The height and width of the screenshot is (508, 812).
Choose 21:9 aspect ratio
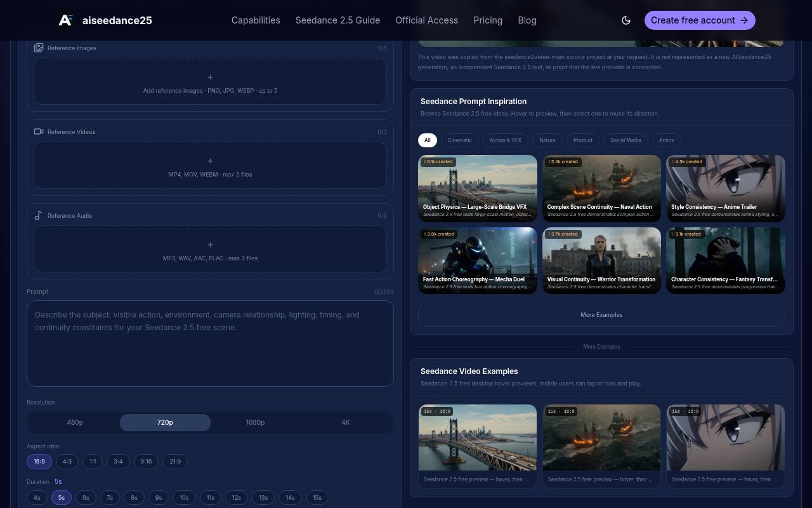point(175,462)
